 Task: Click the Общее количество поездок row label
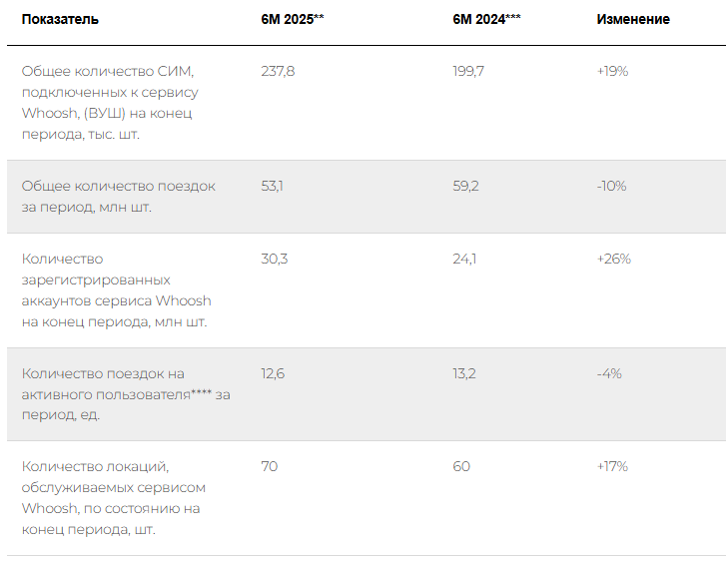[119, 197]
